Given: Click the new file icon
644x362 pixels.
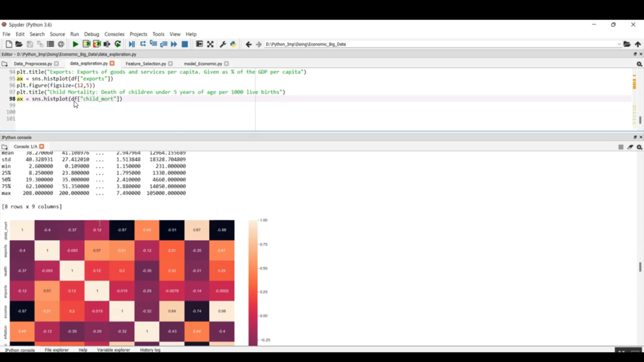Looking at the screenshot, I should pos(9,44).
